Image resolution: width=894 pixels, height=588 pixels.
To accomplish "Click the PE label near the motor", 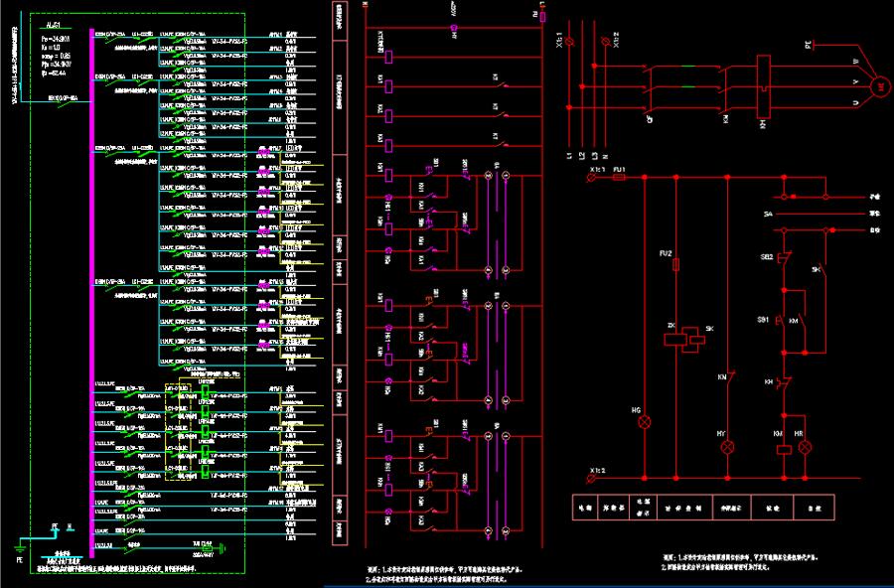I will coord(808,44).
